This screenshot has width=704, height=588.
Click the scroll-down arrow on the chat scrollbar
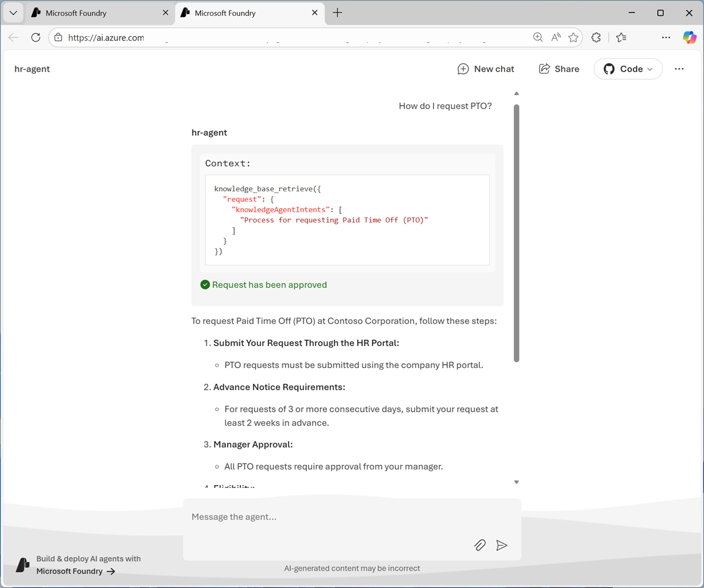pos(516,481)
